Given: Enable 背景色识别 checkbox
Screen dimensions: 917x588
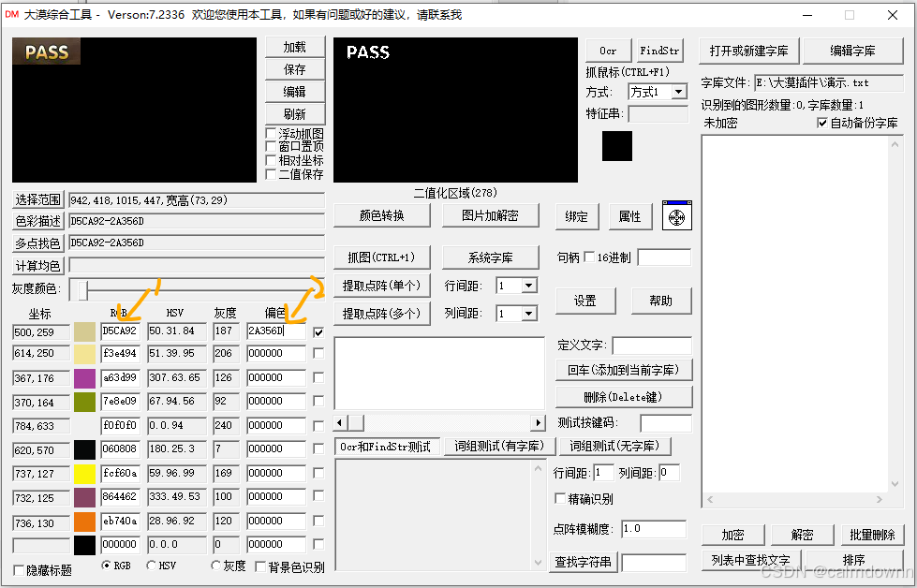Looking at the screenshot, I should point(260,566).
